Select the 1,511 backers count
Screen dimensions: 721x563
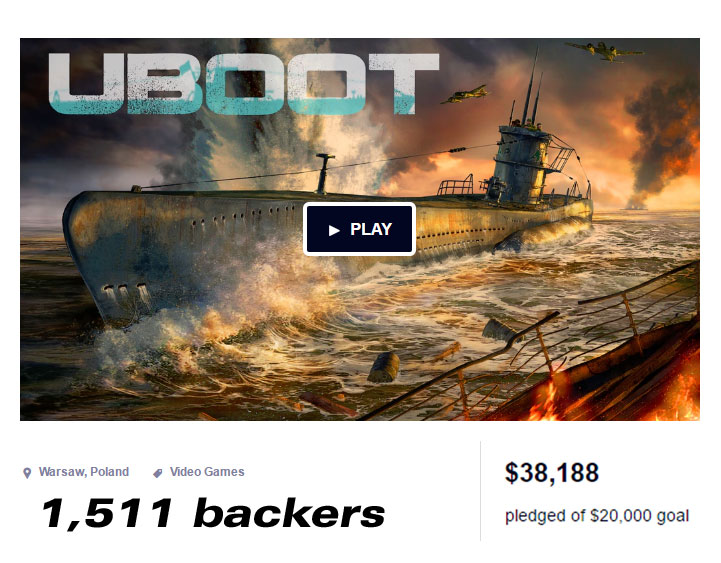point(213,513)
